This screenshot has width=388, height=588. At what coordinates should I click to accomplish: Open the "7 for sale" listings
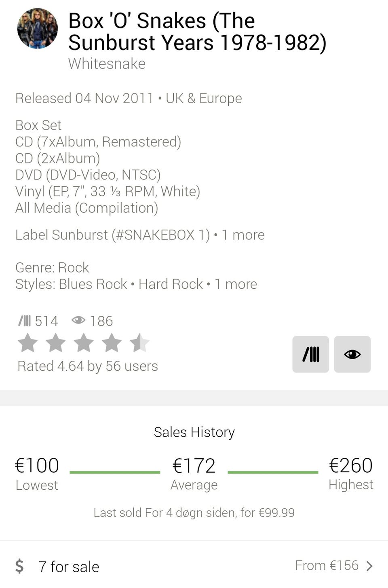pyautogui.click(x=69, y=567)
